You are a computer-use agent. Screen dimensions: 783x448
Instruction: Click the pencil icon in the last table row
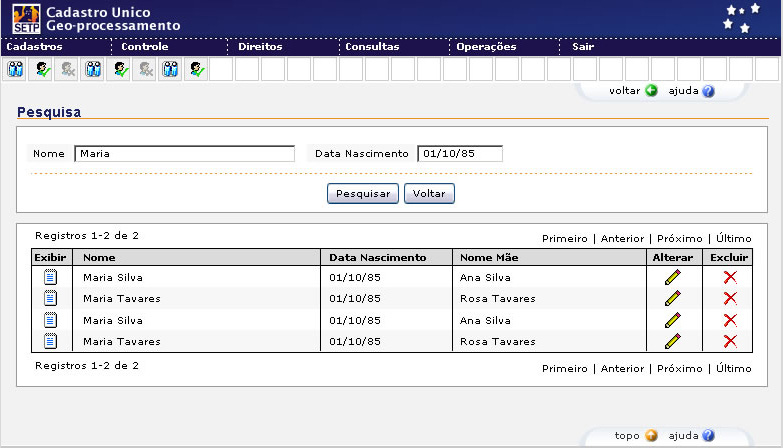672,341
